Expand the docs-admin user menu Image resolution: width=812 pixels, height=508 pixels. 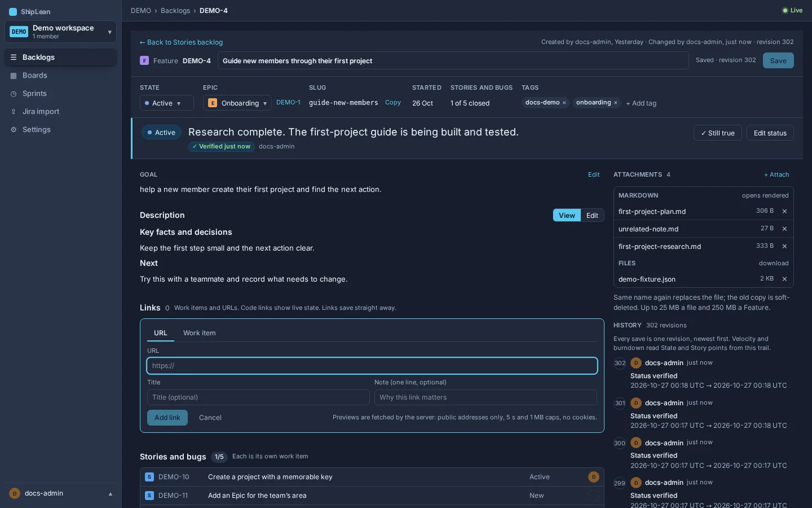61,493
